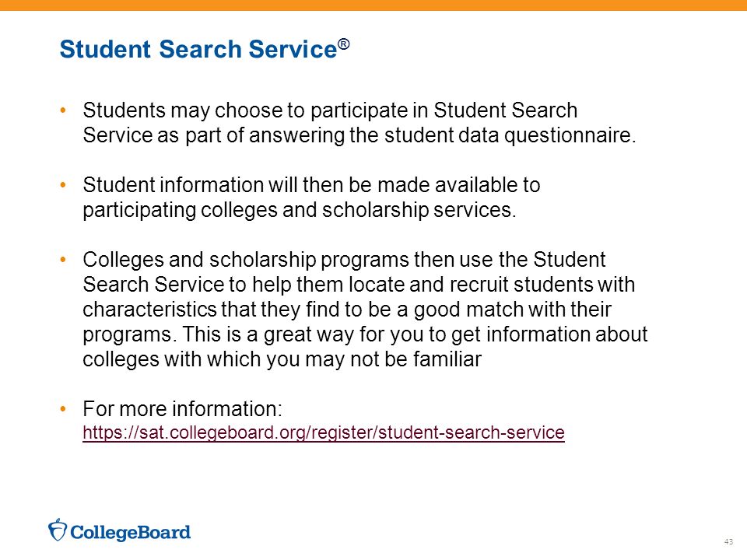Click the text 'participating colleges and scholarship services'
This screenshot has height=560, width=747.
coord(297,210)
